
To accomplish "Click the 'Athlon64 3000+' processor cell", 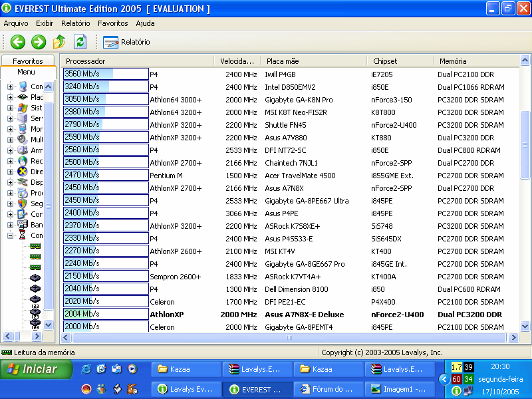I will [x=176, y=100].
